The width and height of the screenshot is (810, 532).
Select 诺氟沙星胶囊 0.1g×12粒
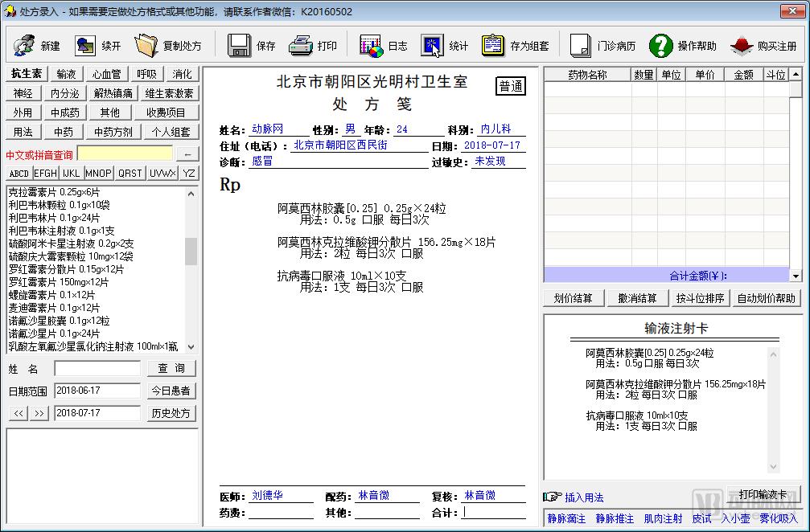pyautogui.click(x=59, y=321)
